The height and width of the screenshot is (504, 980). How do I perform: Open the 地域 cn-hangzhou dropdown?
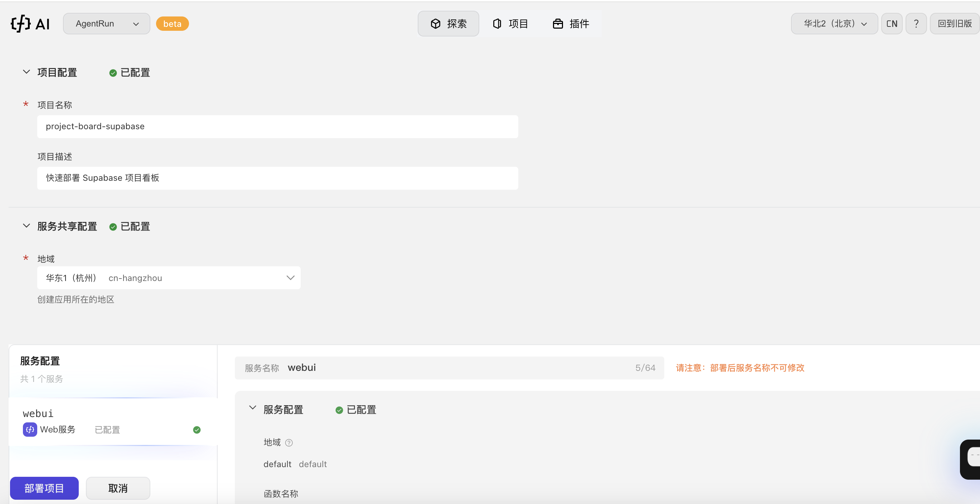pyautogui.click(x=169, y=278)
